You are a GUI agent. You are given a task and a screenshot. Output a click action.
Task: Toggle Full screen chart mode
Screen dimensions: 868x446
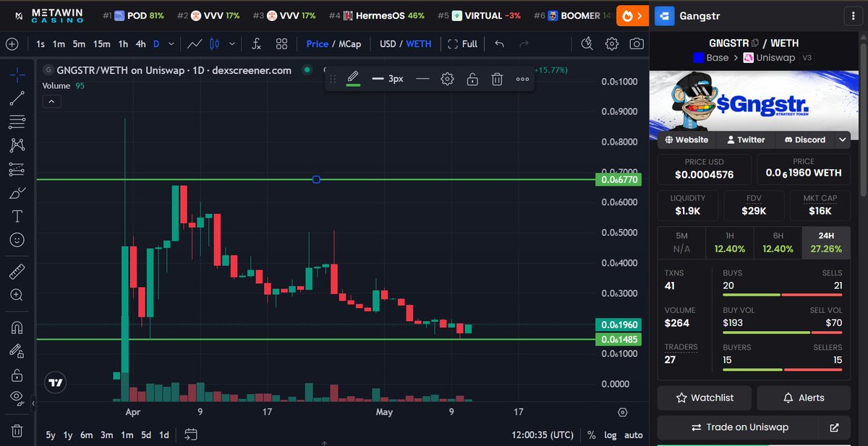[x=463, y=43]
